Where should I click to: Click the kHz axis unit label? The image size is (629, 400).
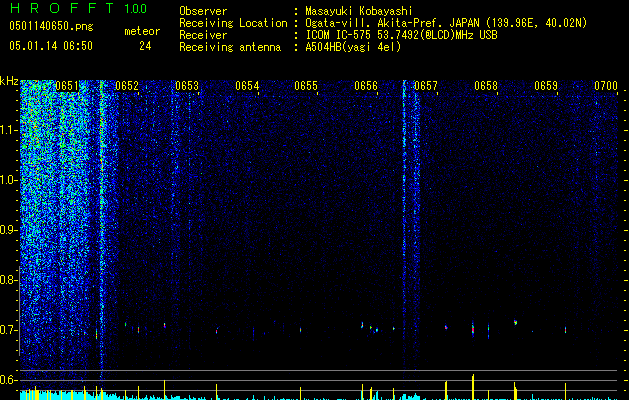click(9, 81)
